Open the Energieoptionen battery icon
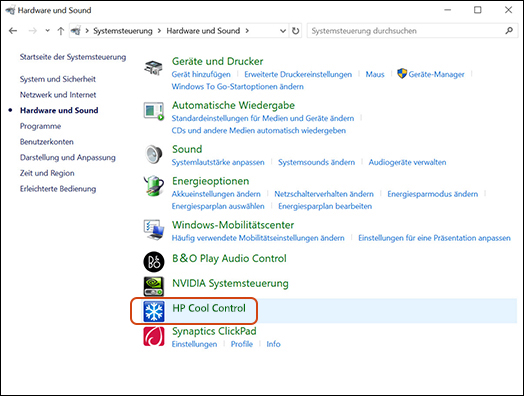The height and width of the screenshot is (396, 524). (x=154, y=186)
